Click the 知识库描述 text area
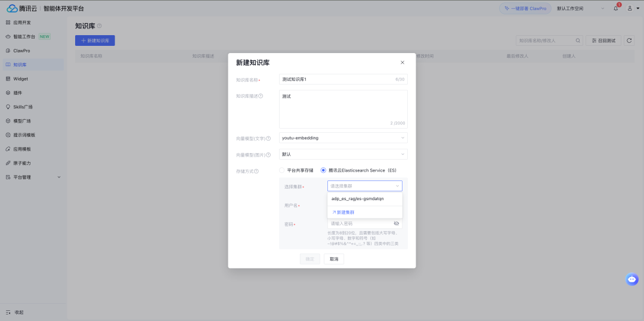The width and height of the screenshot is (644, 321). tap(343, 110)
